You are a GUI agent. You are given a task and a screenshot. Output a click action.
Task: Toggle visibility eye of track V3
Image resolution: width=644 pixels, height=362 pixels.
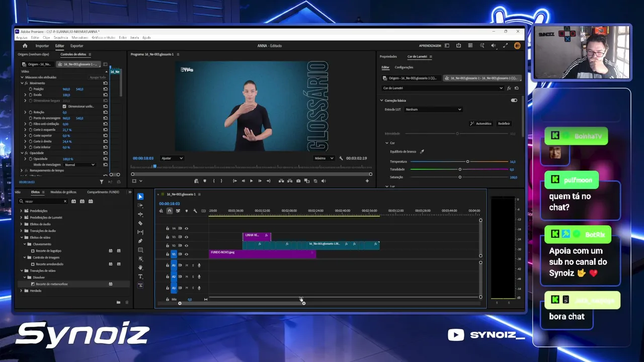point(186,237)
